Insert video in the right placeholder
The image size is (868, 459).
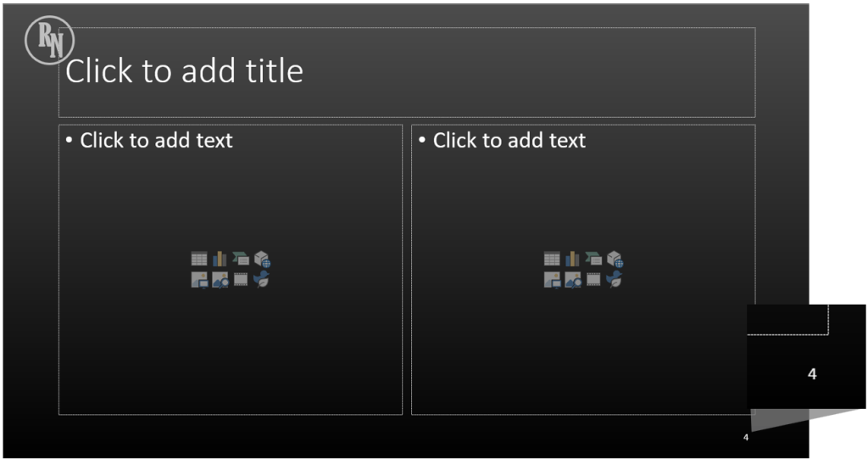click(x=593, y=279)
